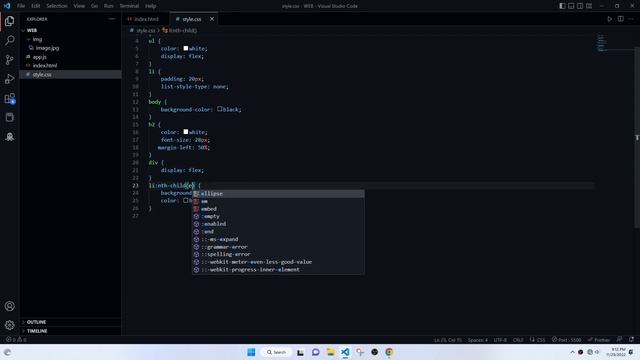Open the UTF-8 encoding selector

tap(500, 340)
